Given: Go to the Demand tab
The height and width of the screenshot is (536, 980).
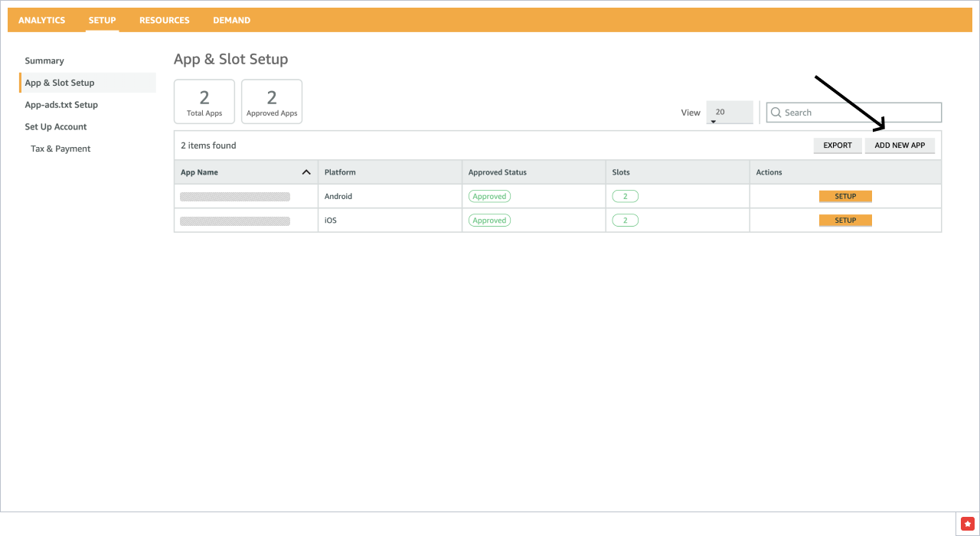Looking at the screenshot, I should click(x=231, y=20).
